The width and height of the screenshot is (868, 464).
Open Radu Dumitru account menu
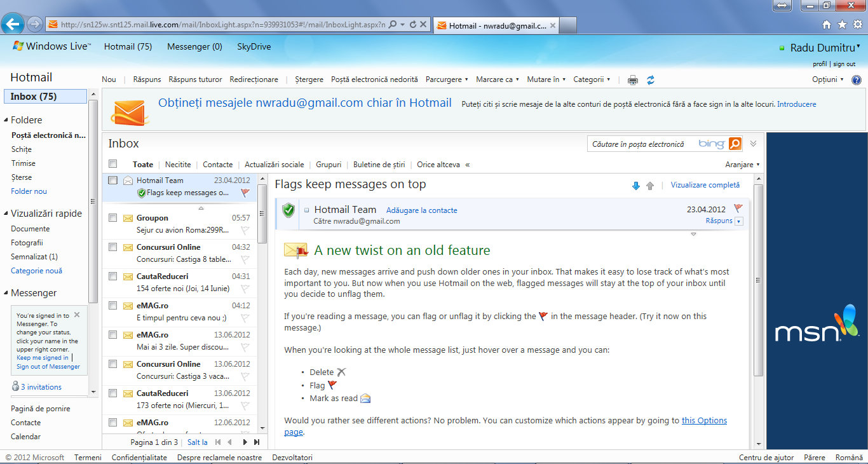(x=825, y=48)
